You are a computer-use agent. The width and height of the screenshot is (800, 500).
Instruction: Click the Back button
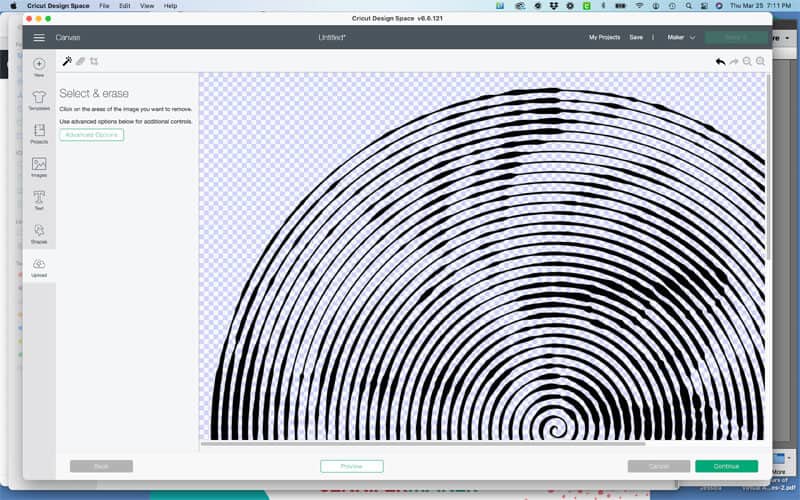coord(101,466)
